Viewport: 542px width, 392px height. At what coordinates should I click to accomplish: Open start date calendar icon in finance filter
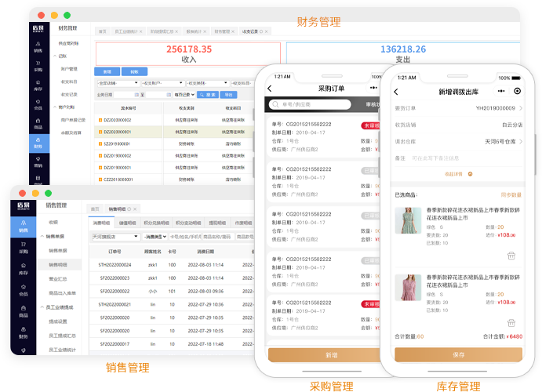136,95
